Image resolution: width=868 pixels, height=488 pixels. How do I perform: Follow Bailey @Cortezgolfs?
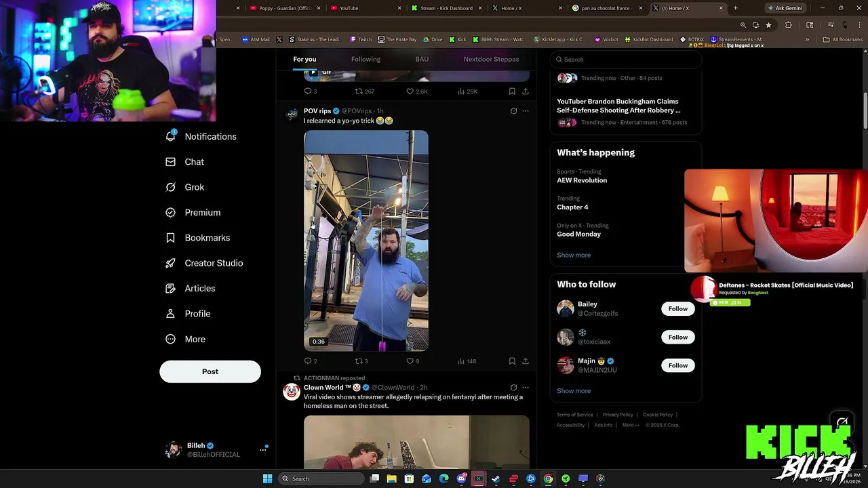pyautogui.click(x=678, y=308)
